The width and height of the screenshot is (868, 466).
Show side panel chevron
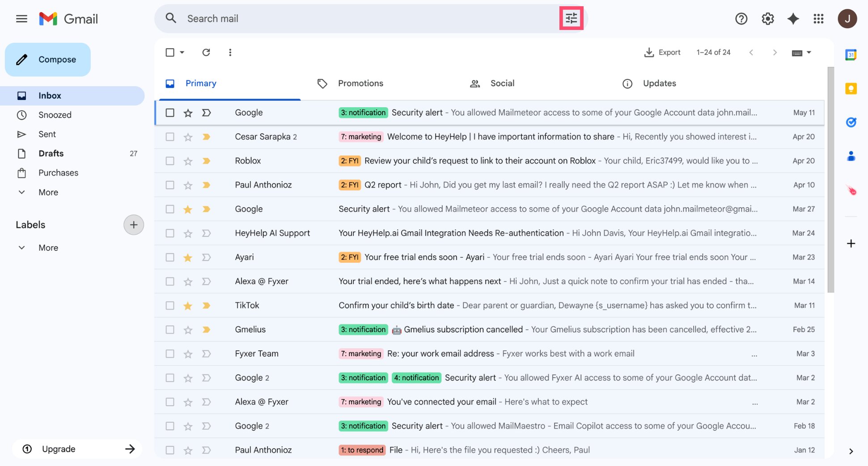(851, 451)
